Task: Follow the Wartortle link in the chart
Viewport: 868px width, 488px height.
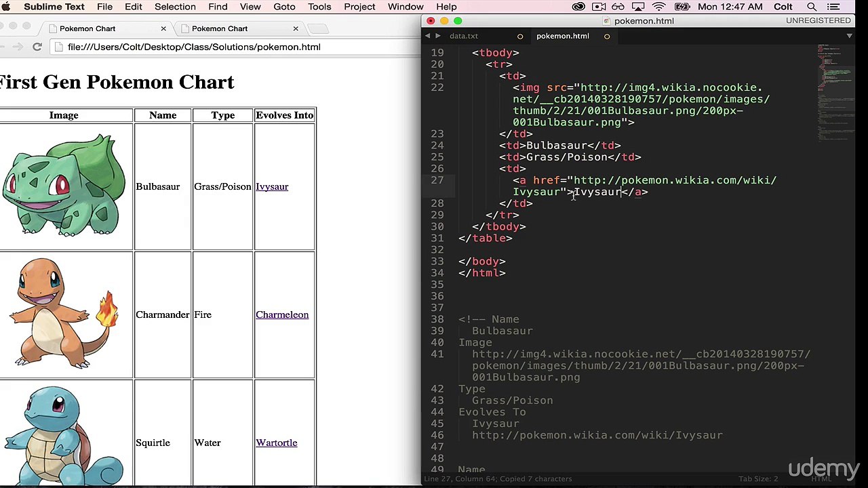Action: tap(277, 443)
